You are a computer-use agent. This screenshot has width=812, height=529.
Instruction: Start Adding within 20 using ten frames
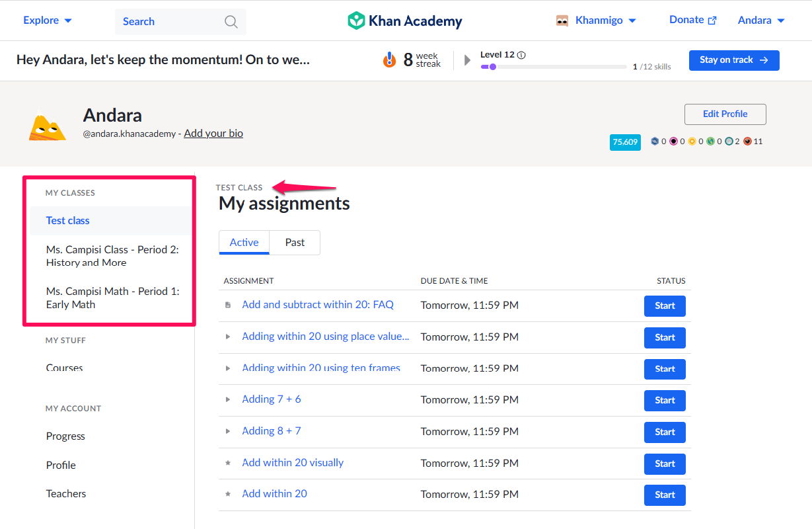[665, 369]
